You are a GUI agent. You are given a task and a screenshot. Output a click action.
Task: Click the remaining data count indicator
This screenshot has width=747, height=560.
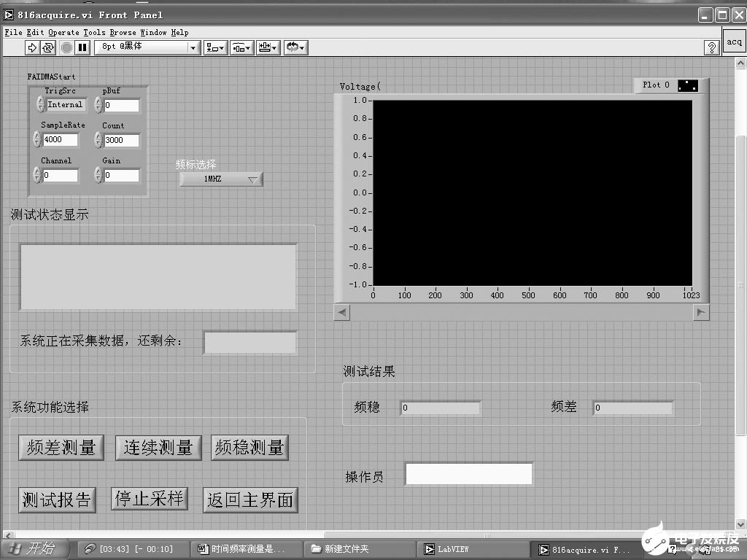(x=251, y=343)
